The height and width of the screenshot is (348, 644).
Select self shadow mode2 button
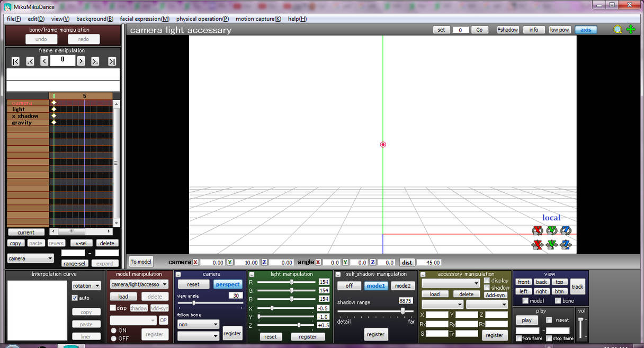pos(403,285)
